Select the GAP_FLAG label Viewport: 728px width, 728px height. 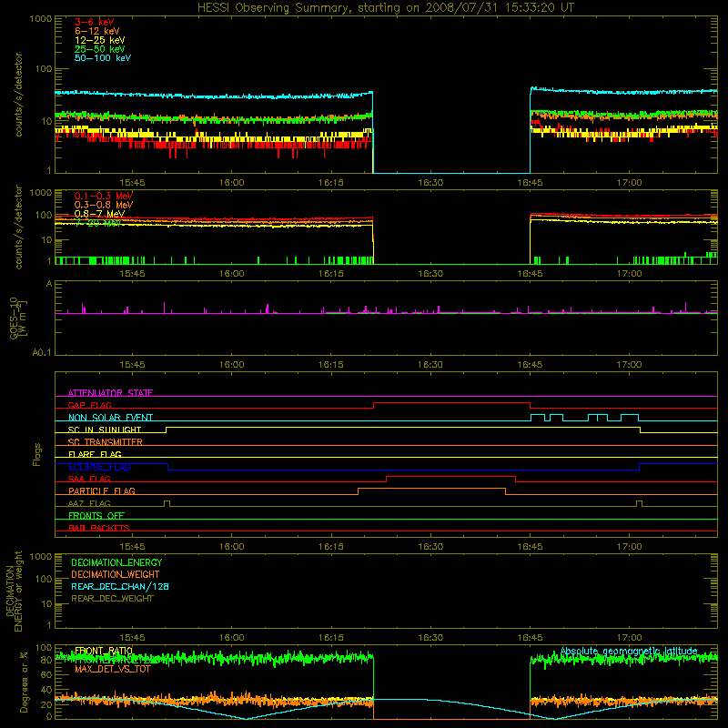[x=89, y=405]
